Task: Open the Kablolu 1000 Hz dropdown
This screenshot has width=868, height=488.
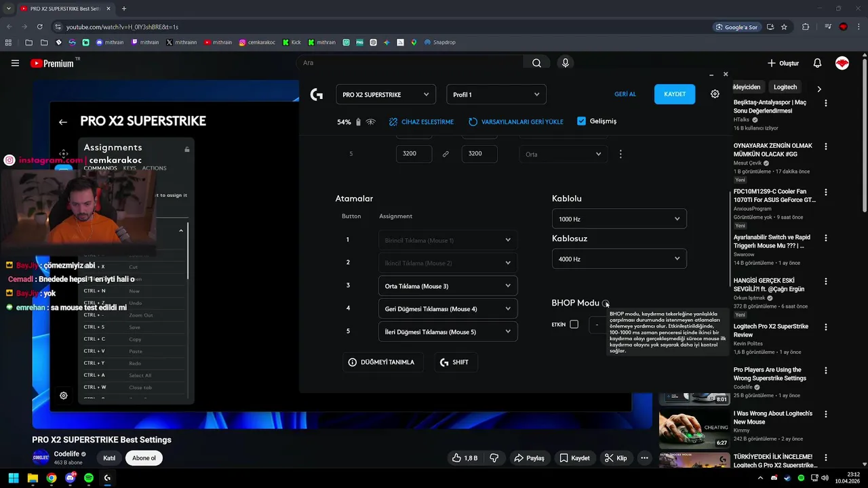Action: click(x=619, y=219)
